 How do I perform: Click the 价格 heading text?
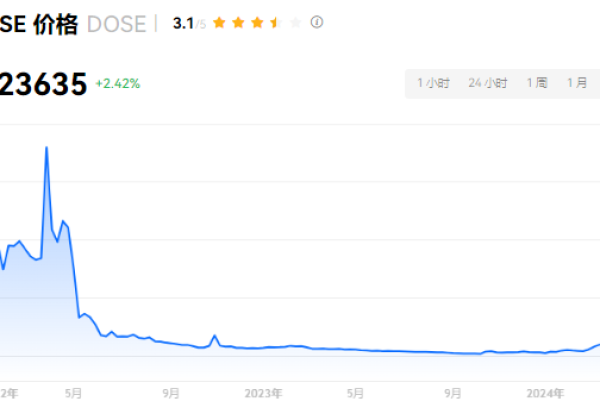pos(55,24)
